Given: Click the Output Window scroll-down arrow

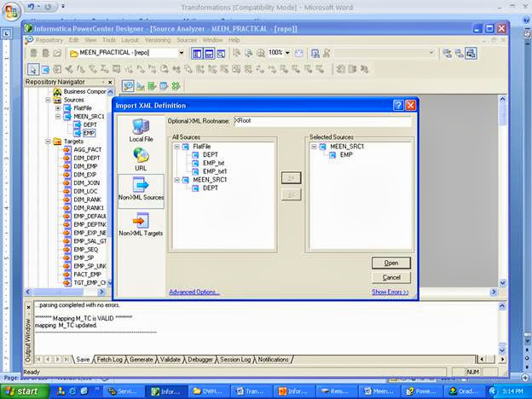Looking at the screenshot, I should (502, 350).
